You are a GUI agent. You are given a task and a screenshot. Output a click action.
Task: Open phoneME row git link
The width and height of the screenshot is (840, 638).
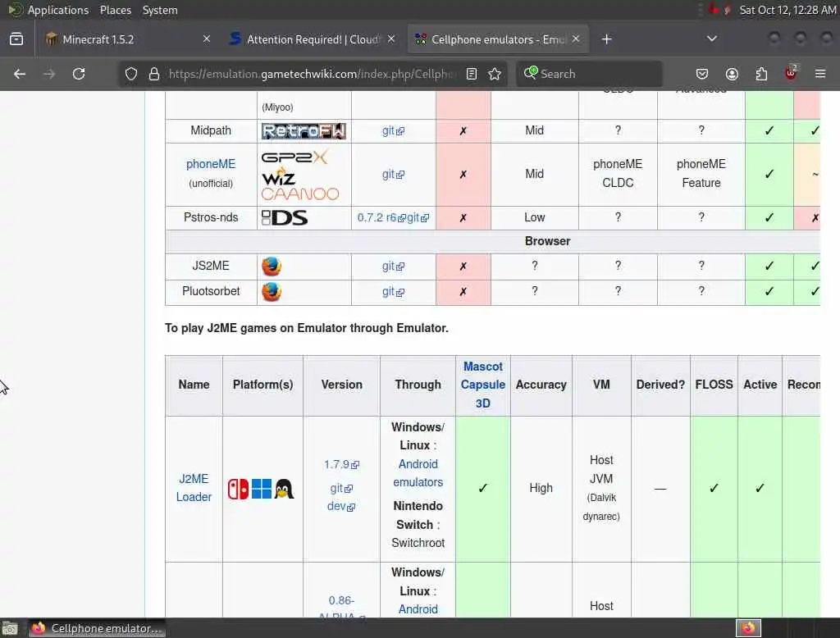click(393, 174)
